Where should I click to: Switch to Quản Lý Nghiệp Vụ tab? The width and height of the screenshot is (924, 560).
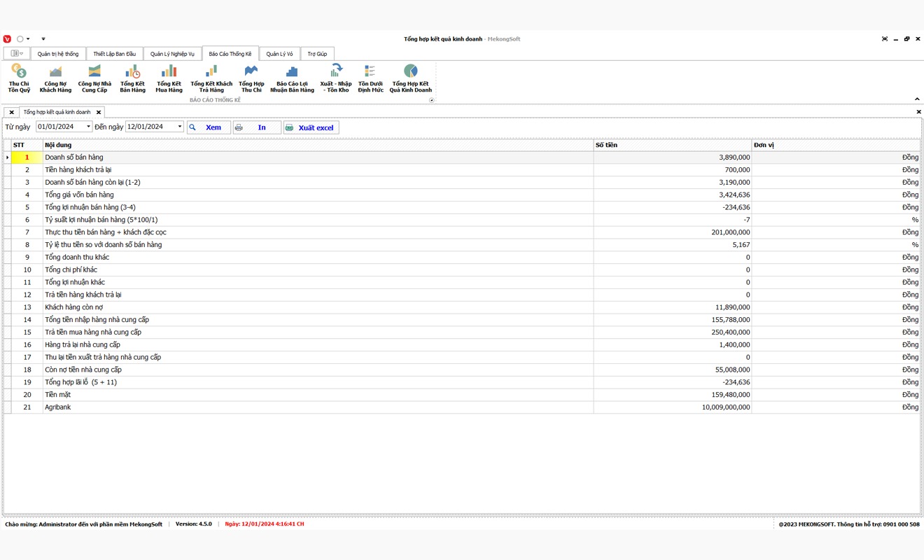tap(172, 54)
